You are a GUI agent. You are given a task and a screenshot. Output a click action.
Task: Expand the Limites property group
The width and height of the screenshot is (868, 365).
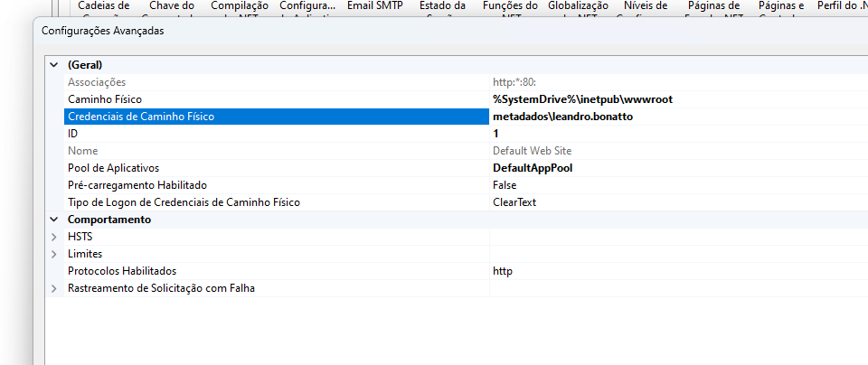(54, 254)
